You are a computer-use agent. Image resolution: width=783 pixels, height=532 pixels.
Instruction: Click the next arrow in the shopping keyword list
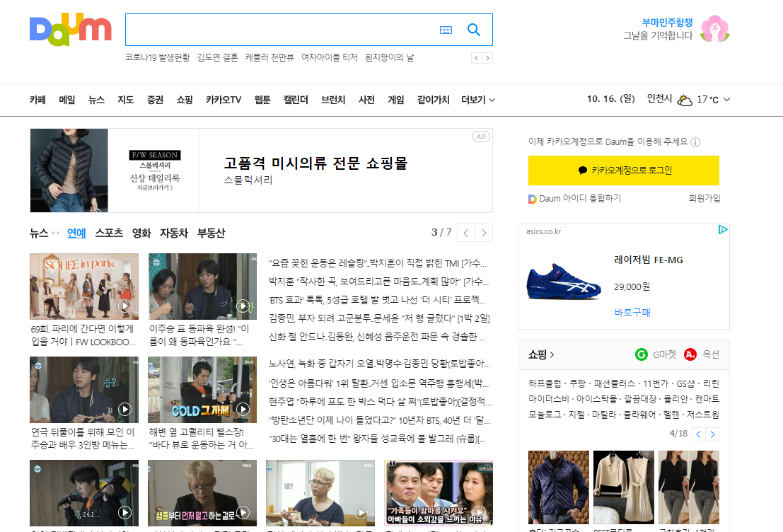coord(714,434)
